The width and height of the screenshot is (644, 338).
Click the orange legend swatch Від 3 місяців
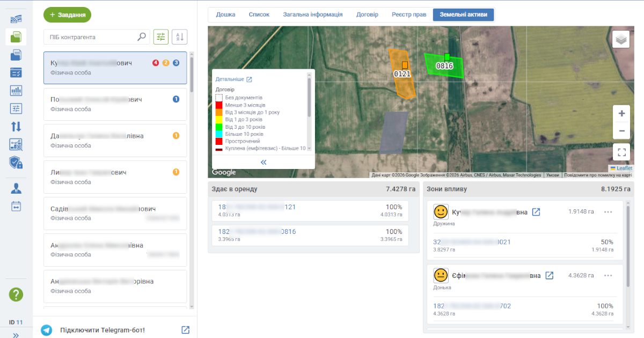(x=219, y=113)
